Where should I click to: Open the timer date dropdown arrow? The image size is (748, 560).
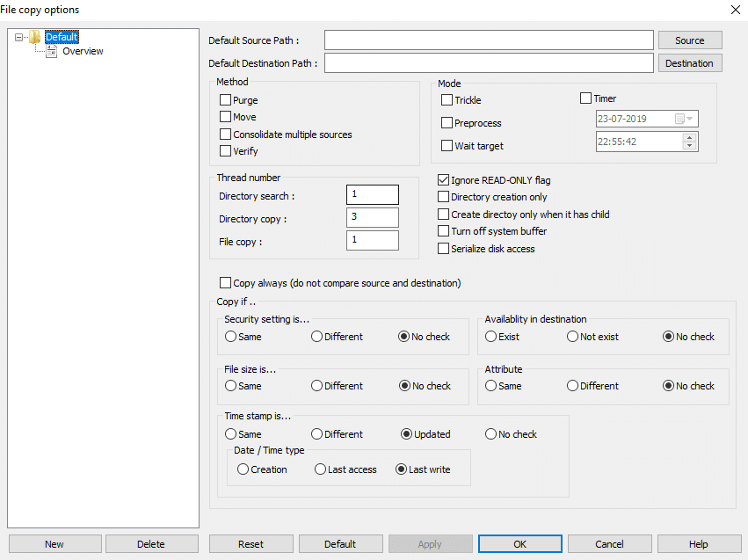690,118
